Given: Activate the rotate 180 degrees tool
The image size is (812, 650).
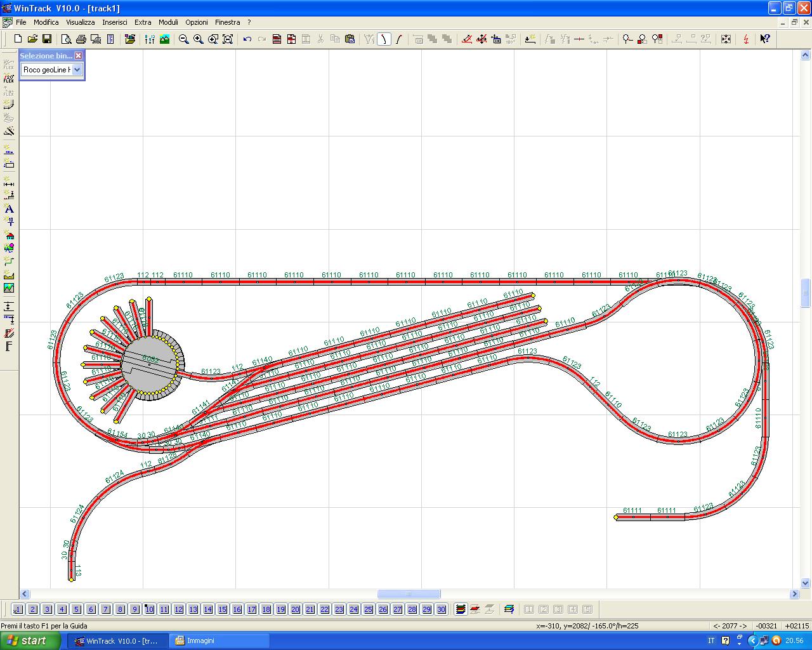Looking at the screenshot, I should click(x=511, y=39).
